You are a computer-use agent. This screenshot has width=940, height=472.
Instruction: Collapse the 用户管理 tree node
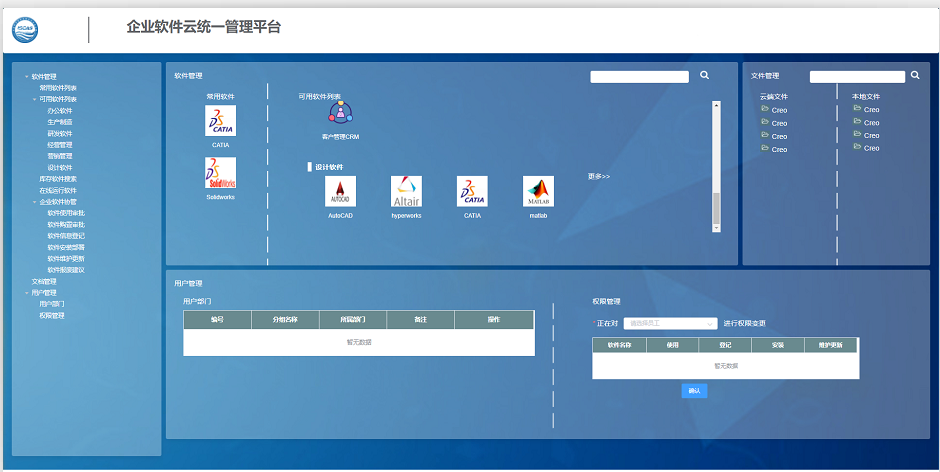[x=27, y=293]
